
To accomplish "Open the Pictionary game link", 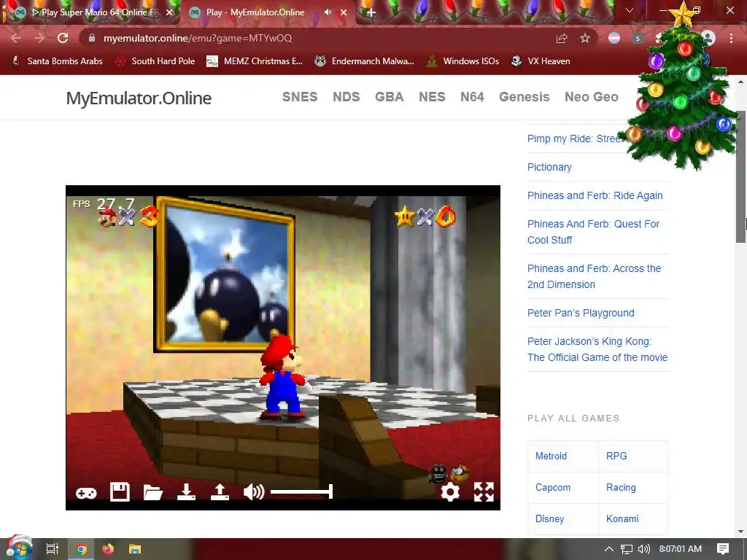I will 549,167.
